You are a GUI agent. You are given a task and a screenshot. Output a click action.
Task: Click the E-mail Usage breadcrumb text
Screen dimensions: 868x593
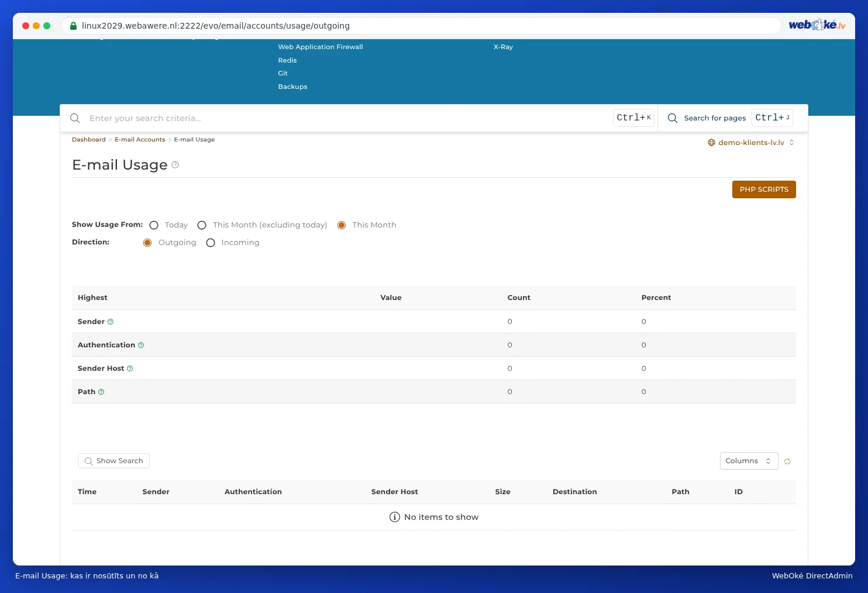[194, 140]
